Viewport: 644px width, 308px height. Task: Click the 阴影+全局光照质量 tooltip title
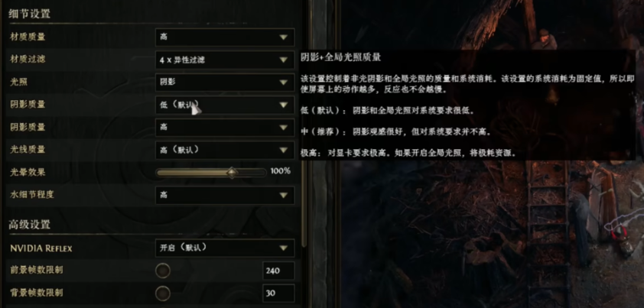(x=341, y=57)
